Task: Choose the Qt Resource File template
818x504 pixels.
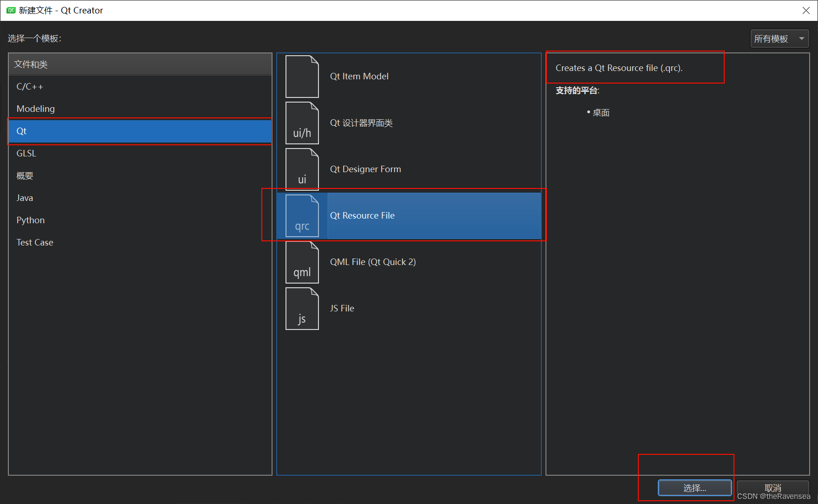Action: pyautogui.click(x=409, y=216)
